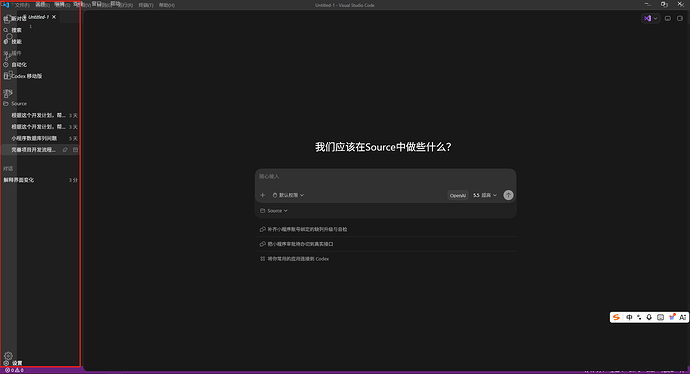Click the IME AI assistant icon

(683, 317)
